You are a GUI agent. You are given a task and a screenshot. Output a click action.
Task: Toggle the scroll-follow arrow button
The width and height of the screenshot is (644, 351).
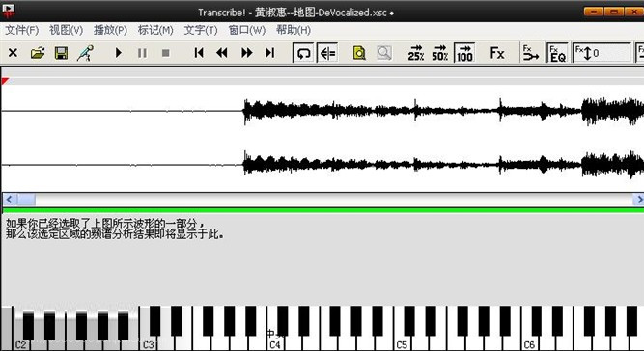click(327, 53)
